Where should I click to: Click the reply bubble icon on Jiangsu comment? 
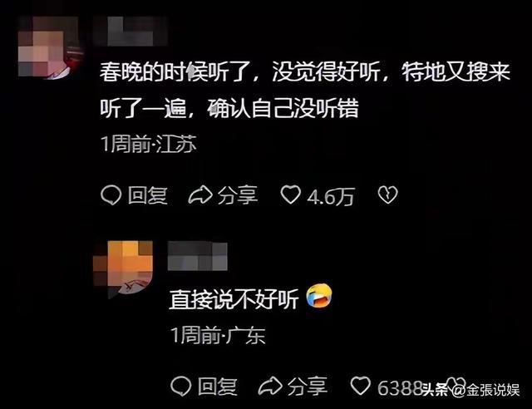[x=111, y=195]
